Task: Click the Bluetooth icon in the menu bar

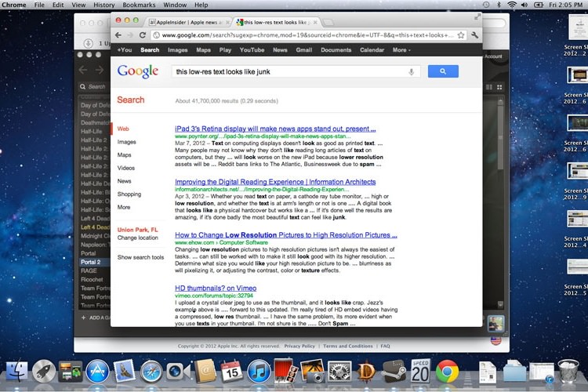Action: point(499,5)
